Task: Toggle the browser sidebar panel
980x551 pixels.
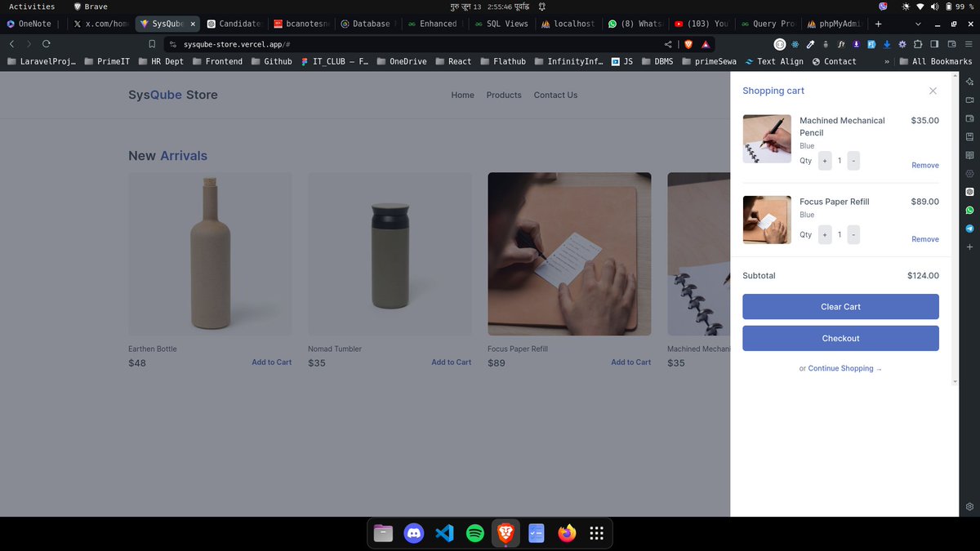Action: click(934, 44)
